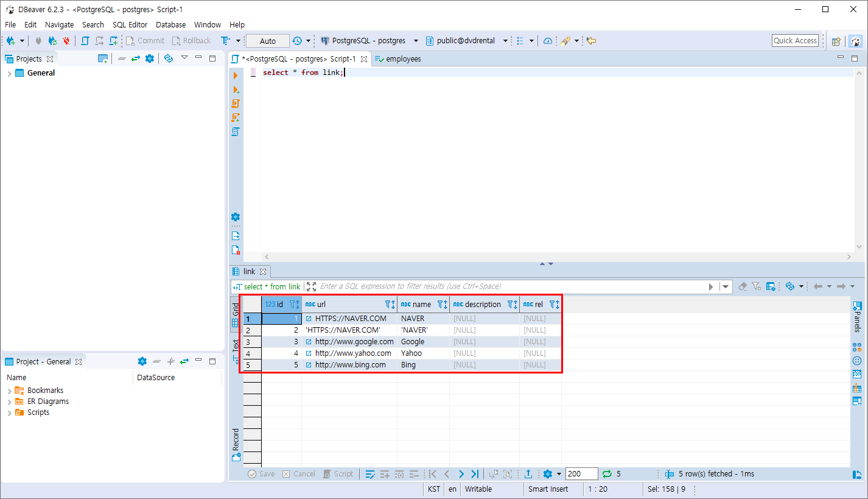Click the Execute SQL statement orange arrow
868x499 pixels.
[x=236, y=76]
